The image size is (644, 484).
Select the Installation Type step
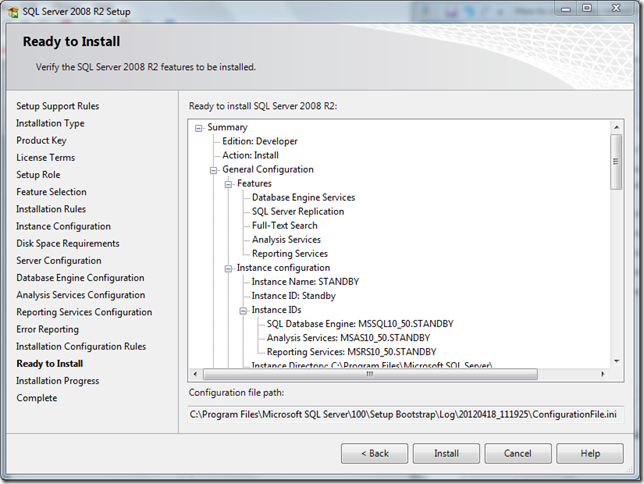50,123
